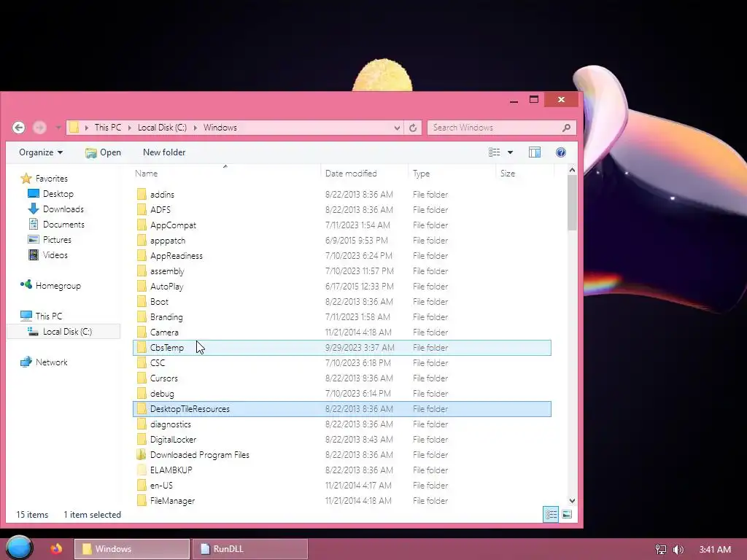Image resolution: width=747 pixels, height=560 pixels.
Task: Switch to RunDLL taskbar window
Action: [x=250, y=549]
